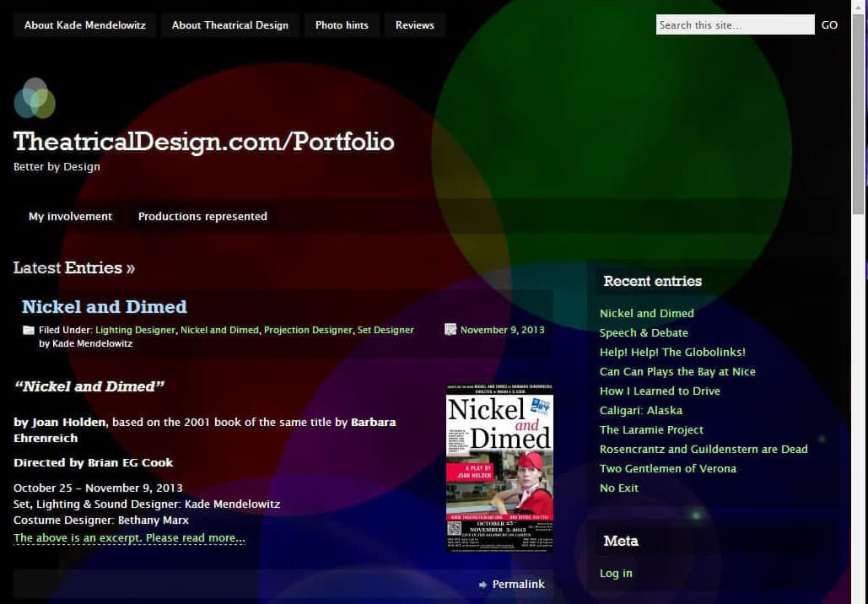Click the overlapping circles site logo

coord(35,98)
